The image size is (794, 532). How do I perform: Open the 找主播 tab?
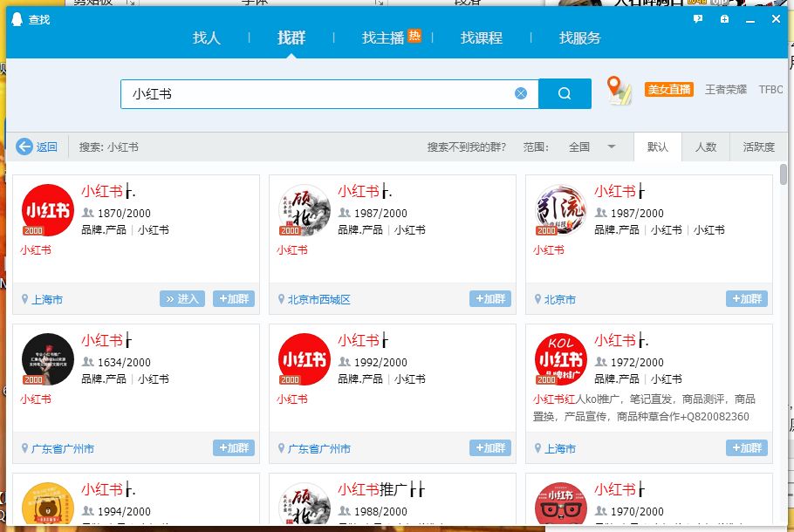(x=383, y=38)
